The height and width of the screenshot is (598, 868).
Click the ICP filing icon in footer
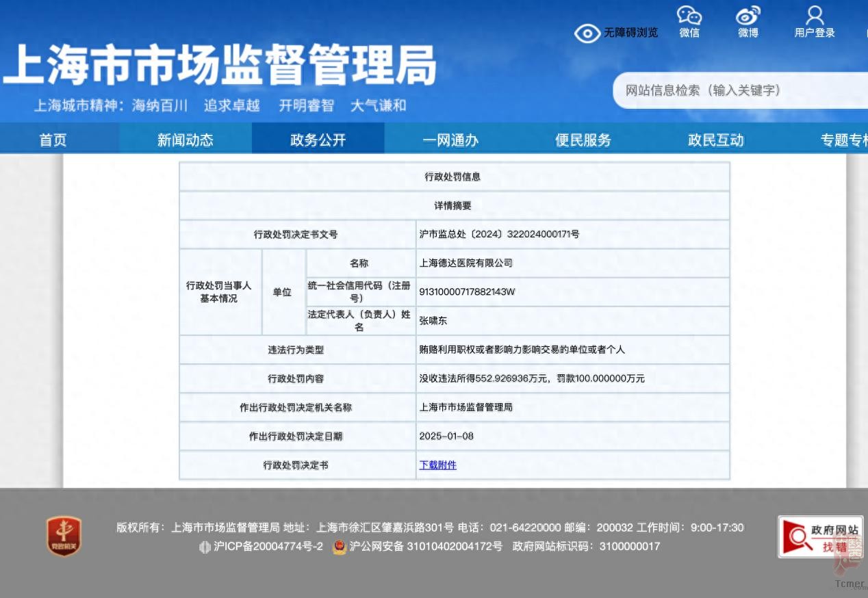tap(205, 547)
